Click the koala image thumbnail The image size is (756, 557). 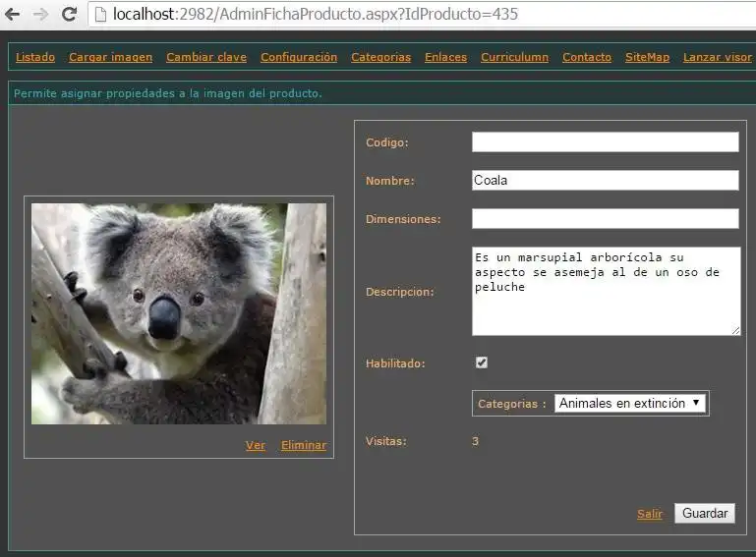tap(179, 313)
